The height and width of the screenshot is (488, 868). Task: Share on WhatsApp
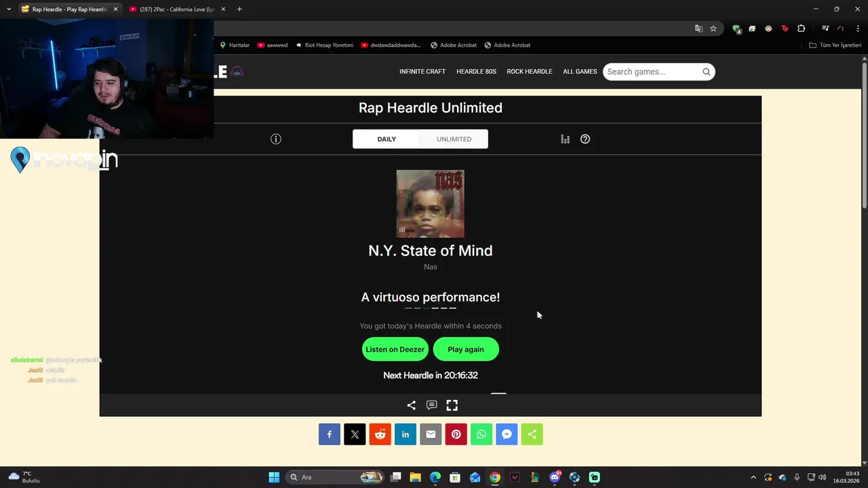point(481,434)
